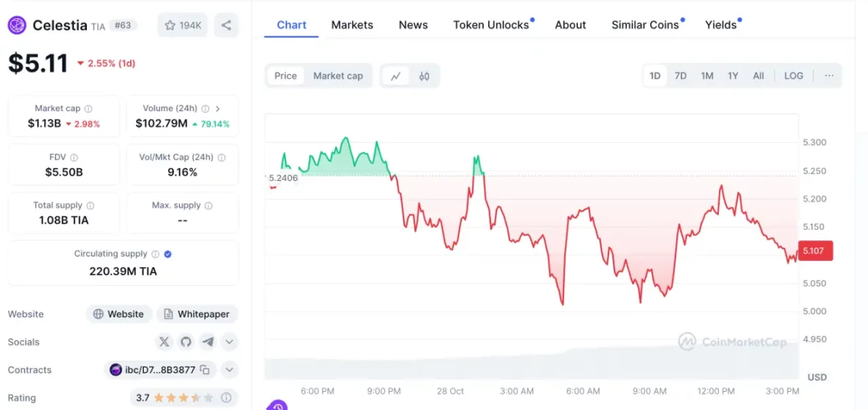Switch to candlestick chart view

click(x=424, y=76)
